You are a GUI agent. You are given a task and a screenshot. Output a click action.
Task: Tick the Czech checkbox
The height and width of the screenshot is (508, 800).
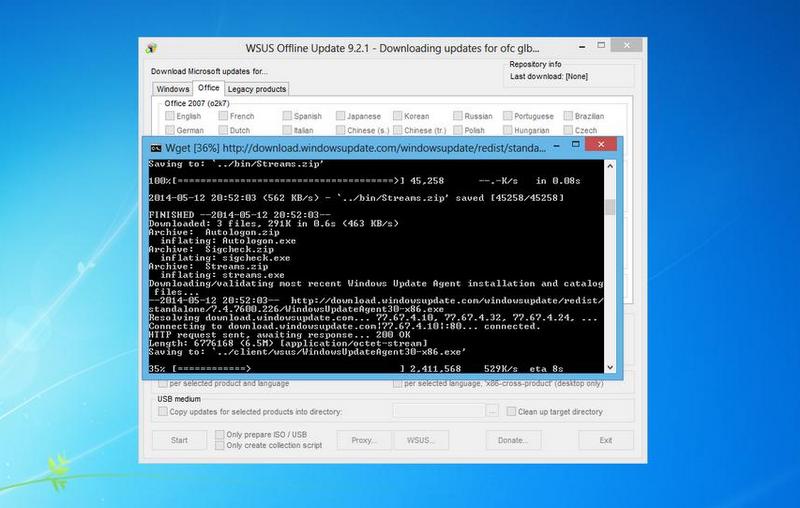coord(568,130)
